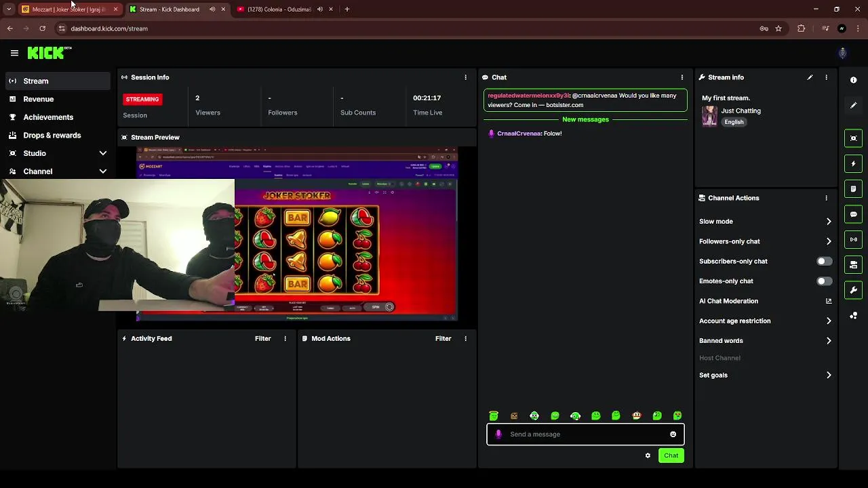Toggle Subscribers-only chat
Screen dimensions: 868x488
824,261
